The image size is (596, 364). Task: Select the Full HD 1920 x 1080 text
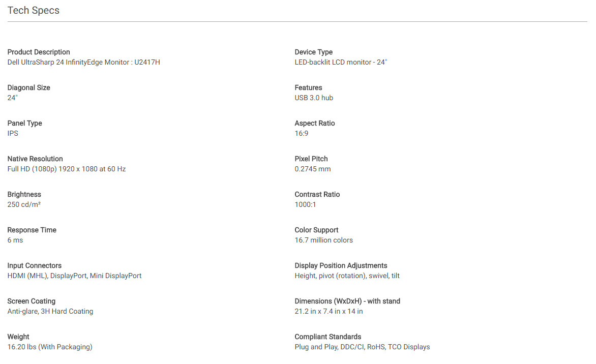point(67,169)
